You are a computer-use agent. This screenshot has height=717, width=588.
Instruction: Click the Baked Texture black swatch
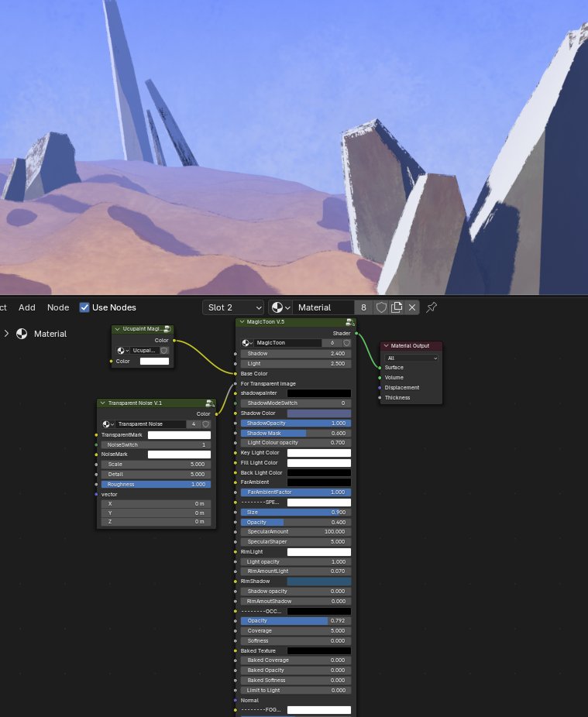[x=319, y=650]
